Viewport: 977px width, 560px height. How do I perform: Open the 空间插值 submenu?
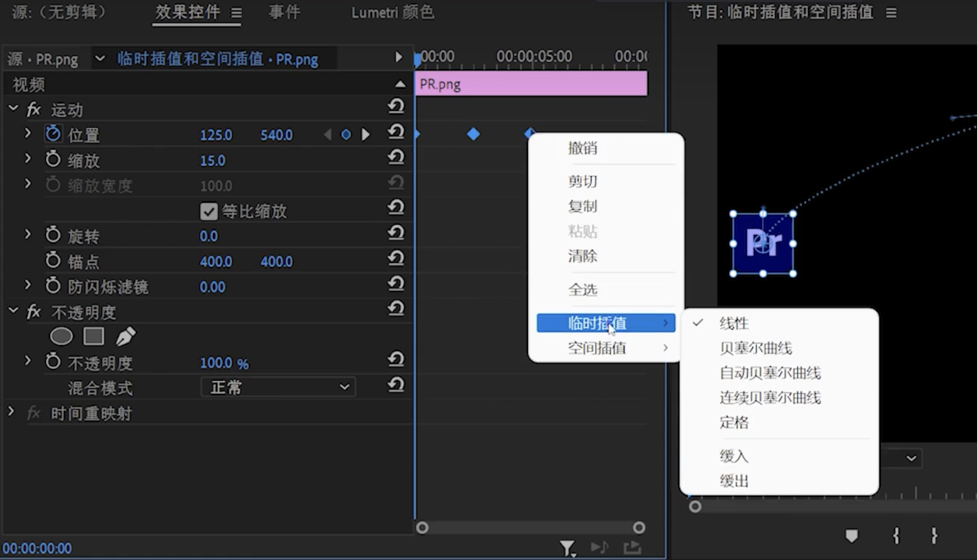click(x=597, y=348)
